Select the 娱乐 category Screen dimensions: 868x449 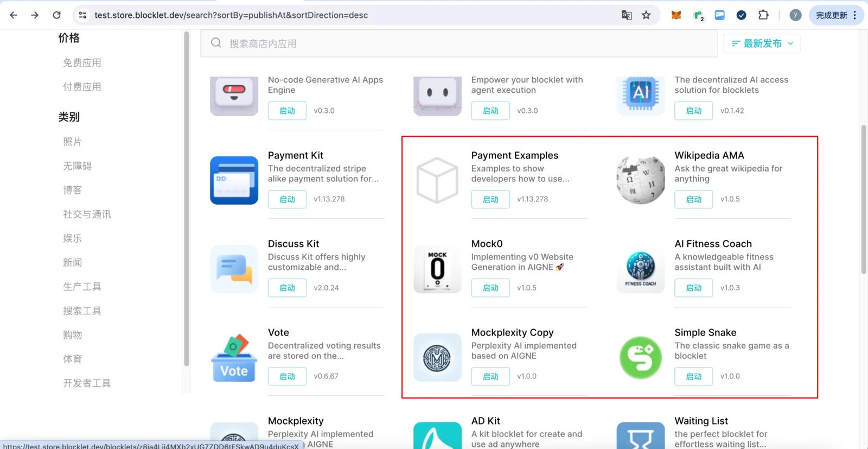point(72,238)
